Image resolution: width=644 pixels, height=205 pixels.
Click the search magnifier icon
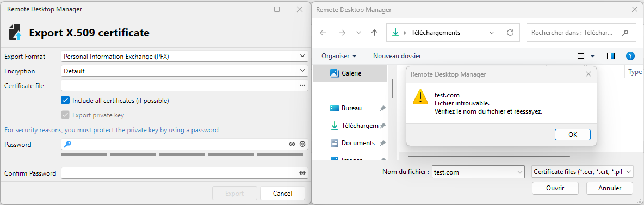pyautogui.click(x=626, y=33)
